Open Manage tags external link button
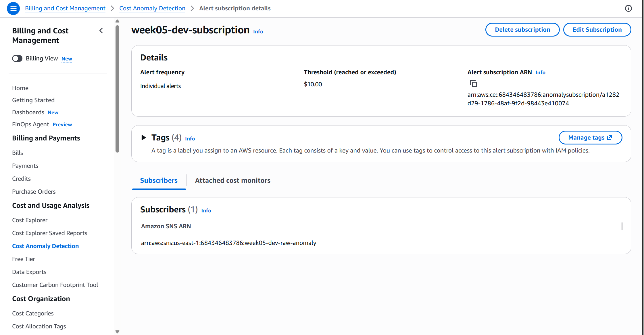The image size is (644, 335). click(590, 138)
